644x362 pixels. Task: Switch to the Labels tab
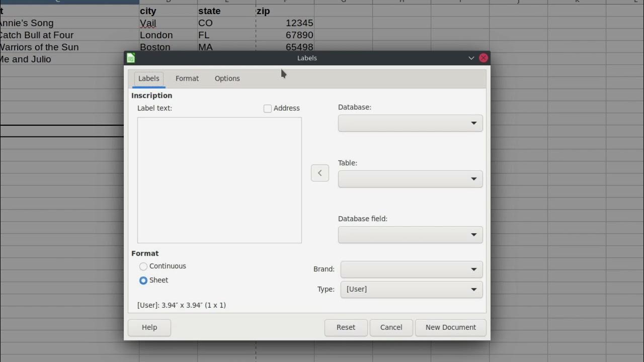pos(149,78)
